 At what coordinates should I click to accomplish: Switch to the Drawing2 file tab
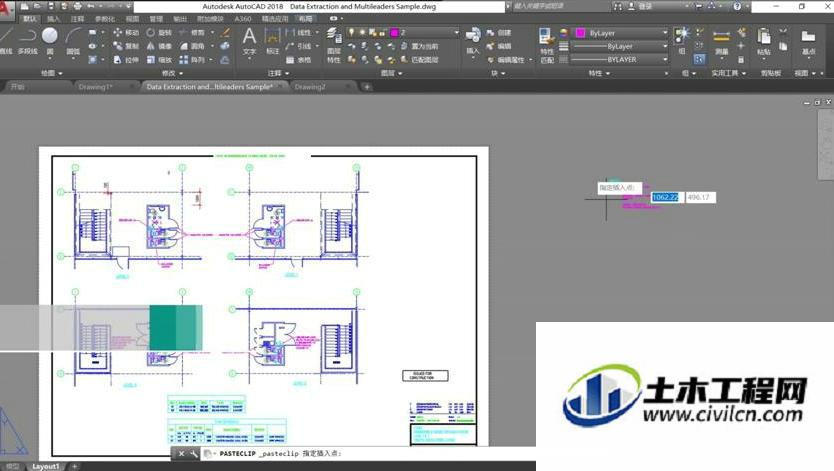pos(310,87)
